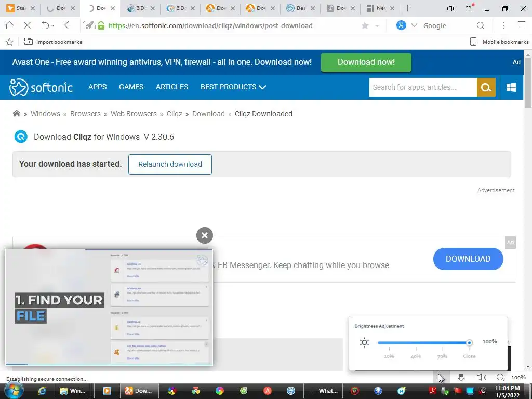The height and width of the screenshot is (399, 532).
Task: Close the floating video with X button
Action: [205, 235]
